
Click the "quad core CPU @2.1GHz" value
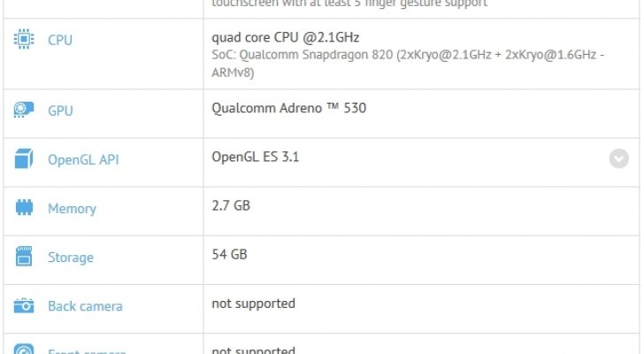(x=285, y=36)
